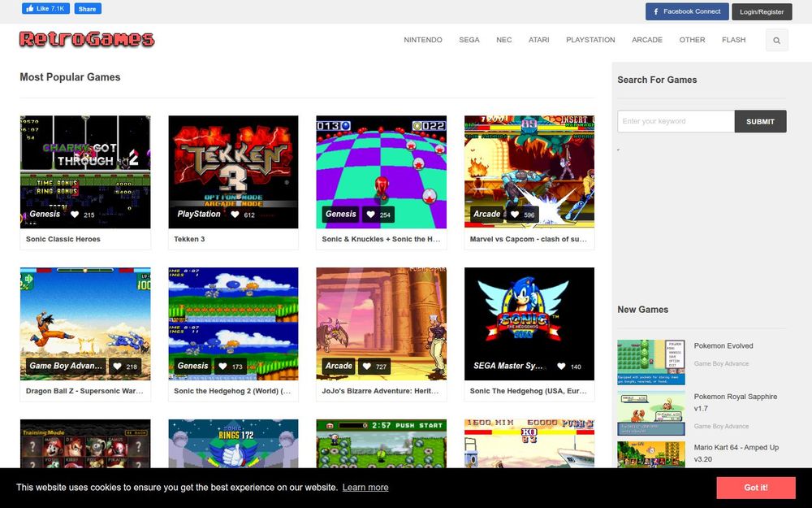This screenshot has width=812, height=508.
Task: Click the Pokemon Royal Sapphire thumbnail image
Action: (x=651, y=413)
